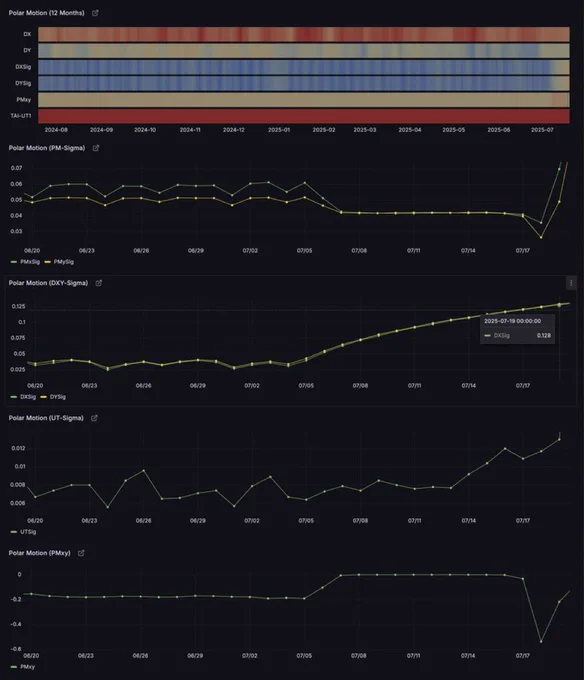The image size is (584, 680).
Task: Click the 2025-07-19 00:00:00 tooltip timestamp
Action: [512, 321]
